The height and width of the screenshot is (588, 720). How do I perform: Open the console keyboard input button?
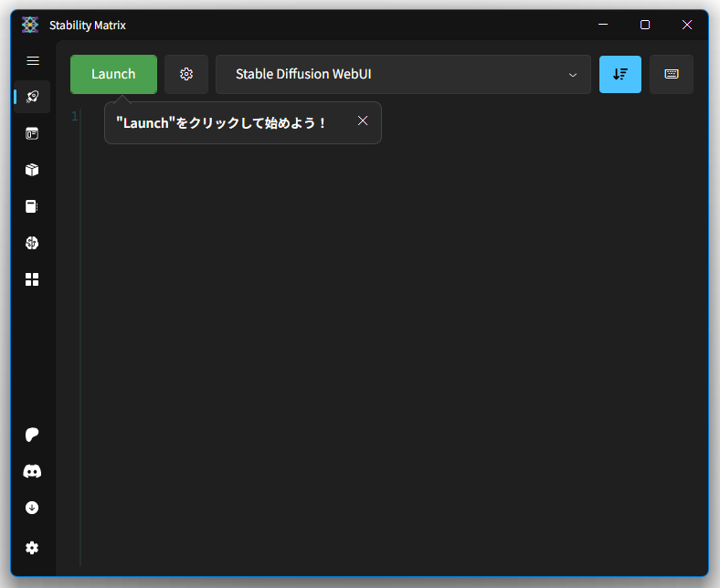pyautogui.click(x=672, y=74)
